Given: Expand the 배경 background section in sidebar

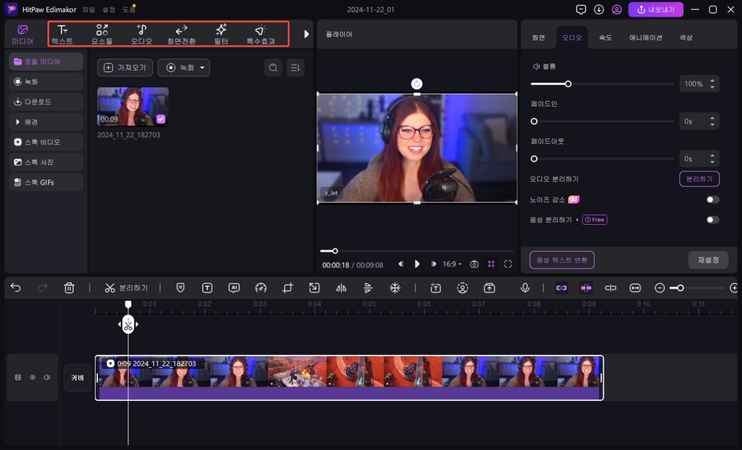Looking at the screenshot, I should [x=30, y=121].
